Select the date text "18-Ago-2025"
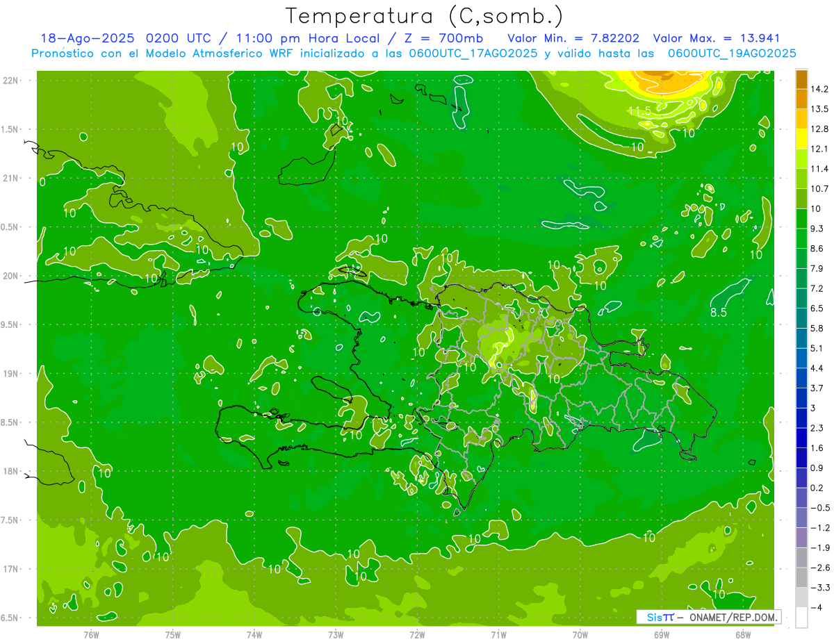 point(87,38)
